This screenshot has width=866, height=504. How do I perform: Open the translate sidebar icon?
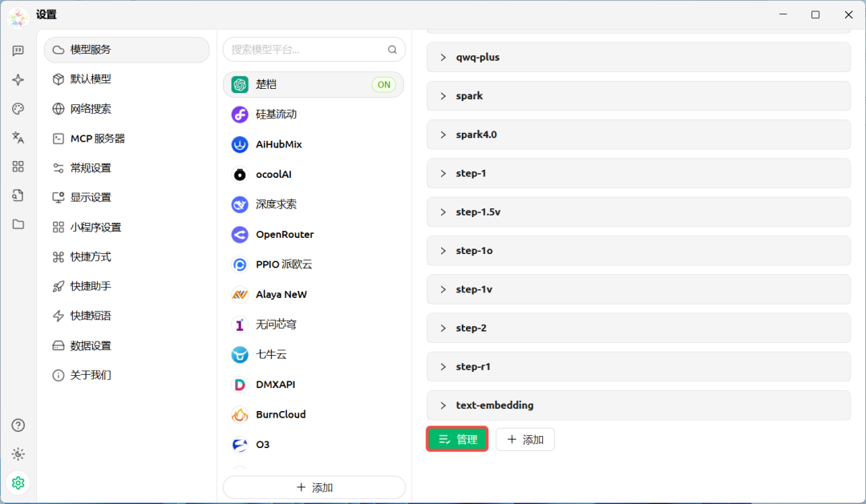click(x=18, y=138)
